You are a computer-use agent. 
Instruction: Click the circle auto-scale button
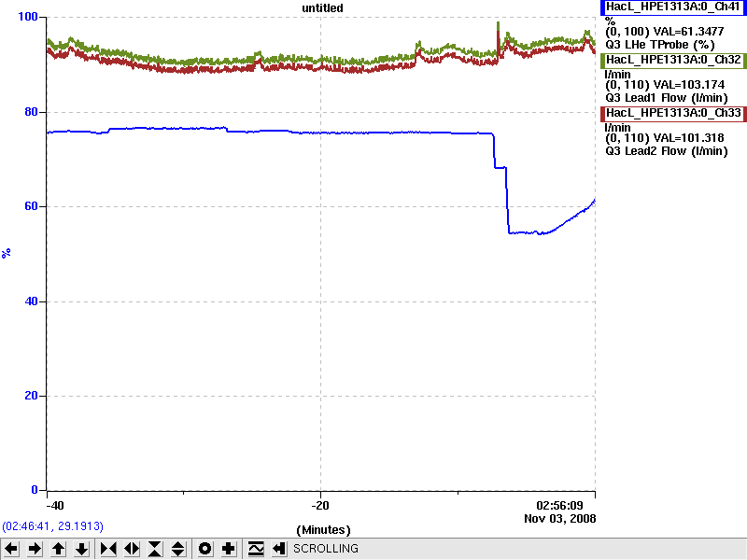click(205, 549)
